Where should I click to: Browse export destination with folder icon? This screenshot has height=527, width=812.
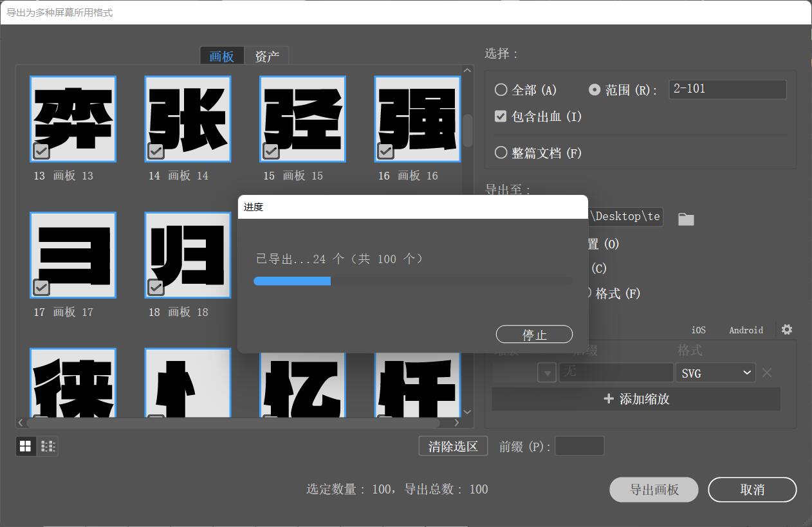(685, 219)
